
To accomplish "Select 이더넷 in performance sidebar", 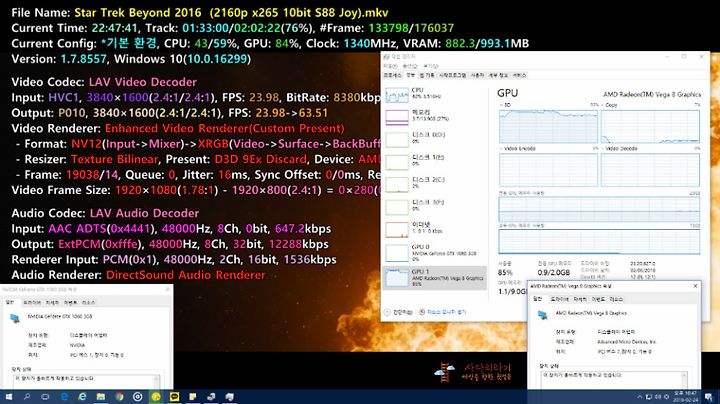I will pos(434,230).
